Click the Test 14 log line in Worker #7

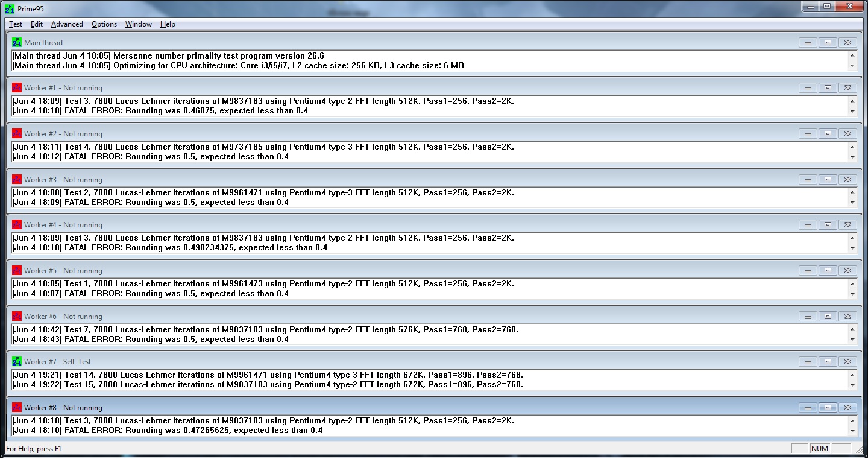(268, 375)
